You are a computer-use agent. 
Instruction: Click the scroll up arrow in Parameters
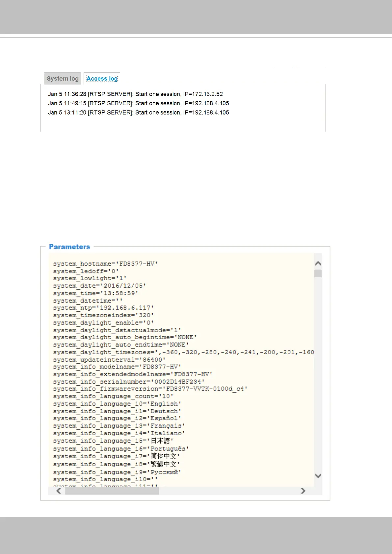pos(318,264)
